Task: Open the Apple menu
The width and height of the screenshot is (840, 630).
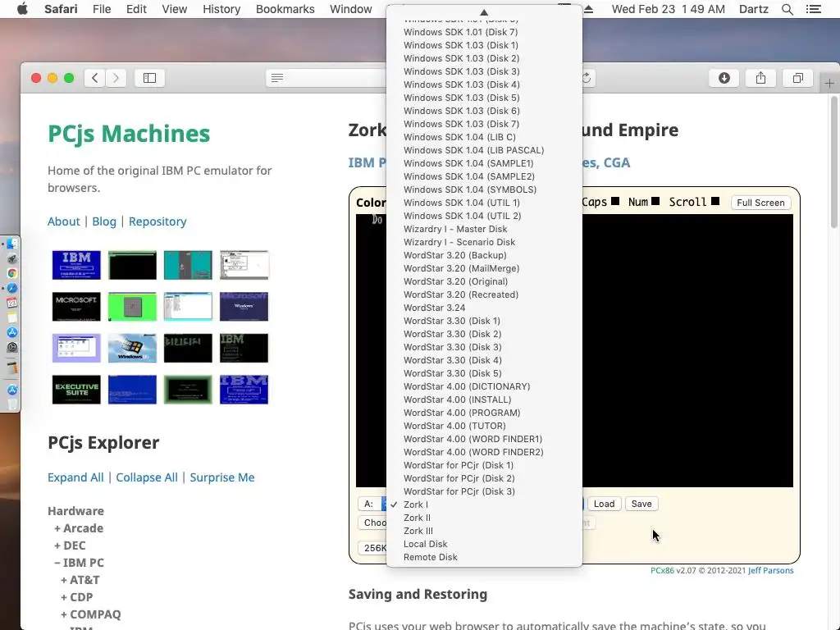Action: point(22,9)
